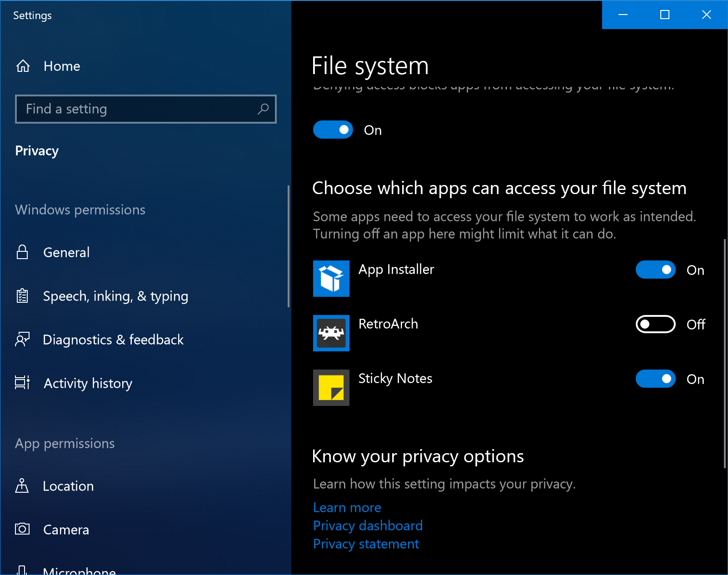This screenshot has width=728, height=575.
Task: Click the Privacy statement link
Action: [366, 544]
